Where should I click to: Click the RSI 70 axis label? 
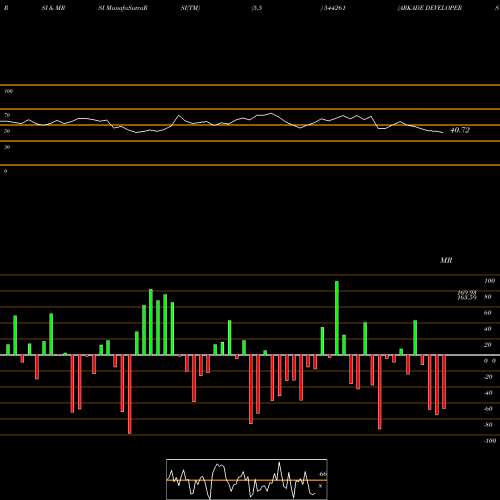coord(7,115)
